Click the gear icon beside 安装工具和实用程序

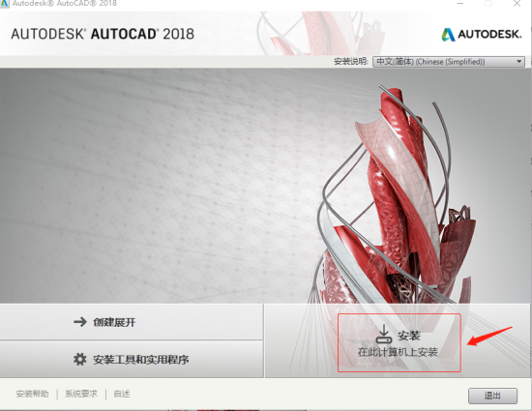point(80,359)
